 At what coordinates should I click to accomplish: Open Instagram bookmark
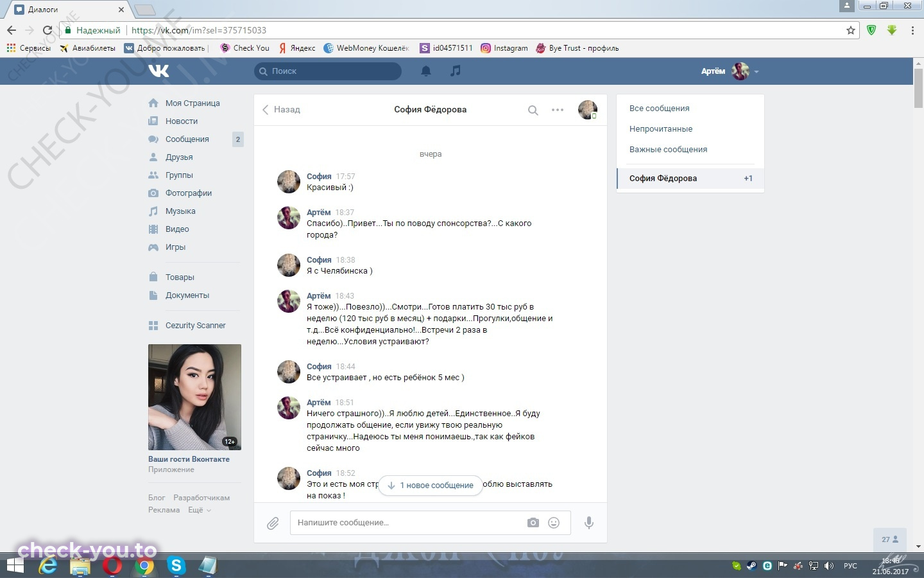(x=504, y=48)
